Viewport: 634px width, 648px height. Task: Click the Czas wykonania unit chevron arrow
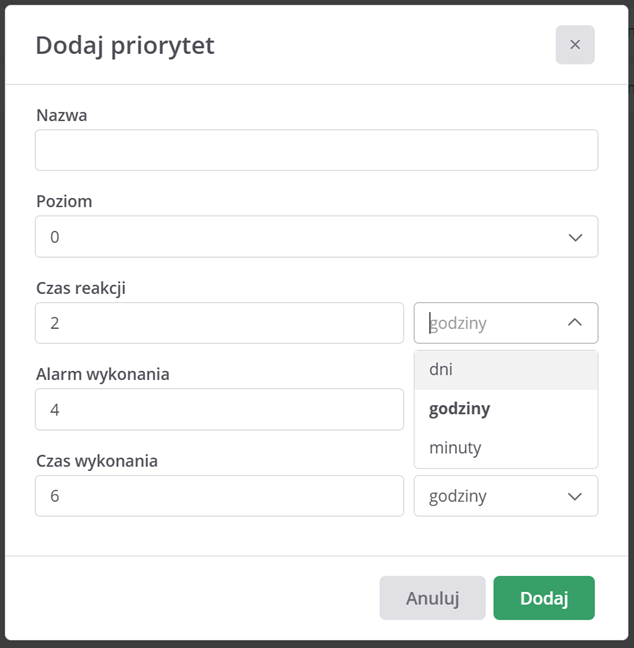coord(575,496)
